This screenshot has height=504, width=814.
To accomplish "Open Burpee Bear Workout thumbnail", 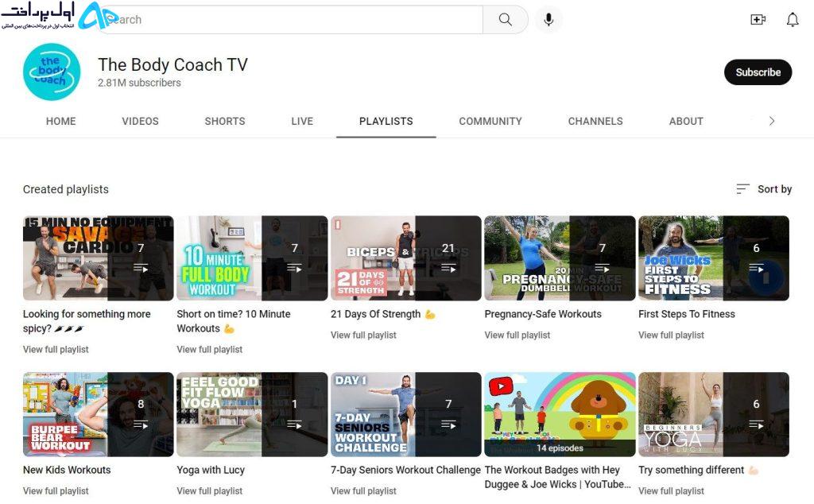I will click(x=98, y=414).
